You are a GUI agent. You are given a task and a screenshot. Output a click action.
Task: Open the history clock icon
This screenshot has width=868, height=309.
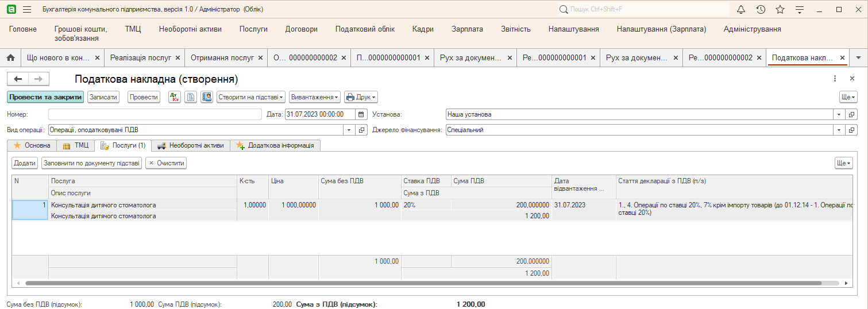[x=761, y=10]
